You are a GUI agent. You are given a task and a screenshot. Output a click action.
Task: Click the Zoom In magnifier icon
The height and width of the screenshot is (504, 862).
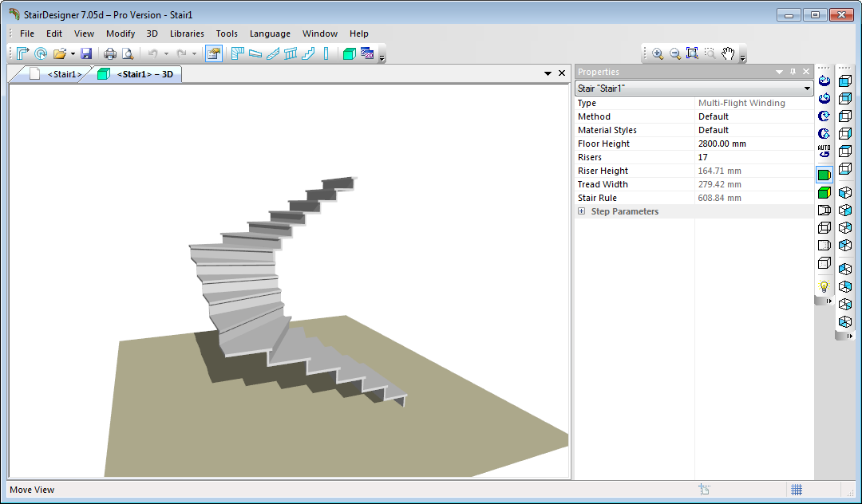coord(658,53)
